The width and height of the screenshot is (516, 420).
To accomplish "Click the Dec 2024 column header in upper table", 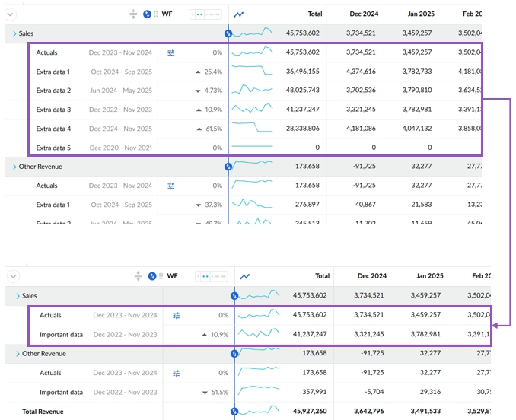I will [x=365, y=14].
